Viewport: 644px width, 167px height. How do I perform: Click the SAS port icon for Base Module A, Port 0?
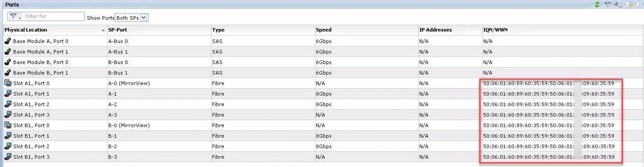pyautogui.click(x=8, y=41)
